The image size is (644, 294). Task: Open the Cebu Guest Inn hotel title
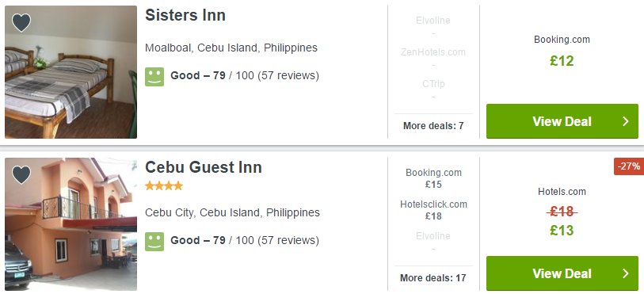pos(204,167)
